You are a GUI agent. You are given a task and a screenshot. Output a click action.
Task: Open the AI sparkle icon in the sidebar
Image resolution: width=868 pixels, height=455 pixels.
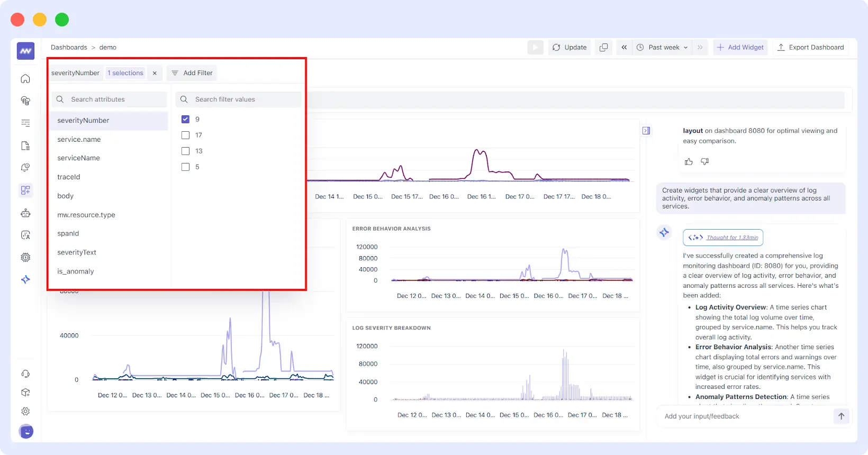click(x=25, y=279)
